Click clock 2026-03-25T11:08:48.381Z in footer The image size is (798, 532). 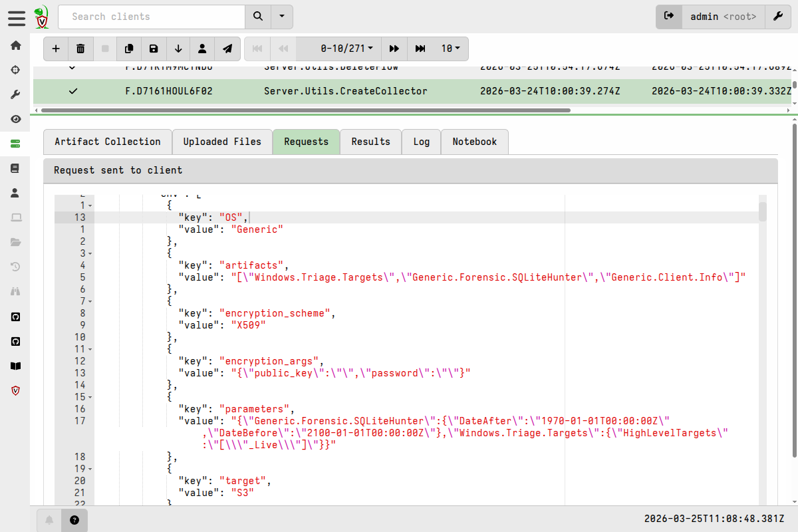(714, 519)
